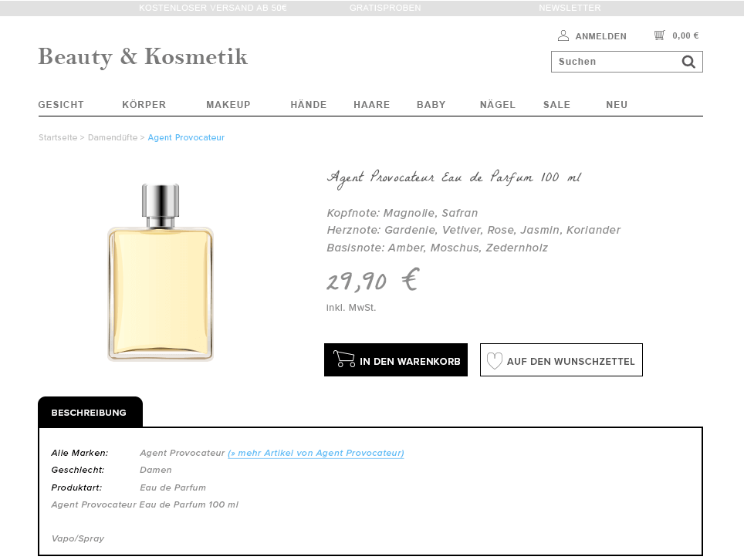744x560 pixels.
Task: Click the user account icon next to Anmelden
Action: pyautogui.click(x=563, y=35)
